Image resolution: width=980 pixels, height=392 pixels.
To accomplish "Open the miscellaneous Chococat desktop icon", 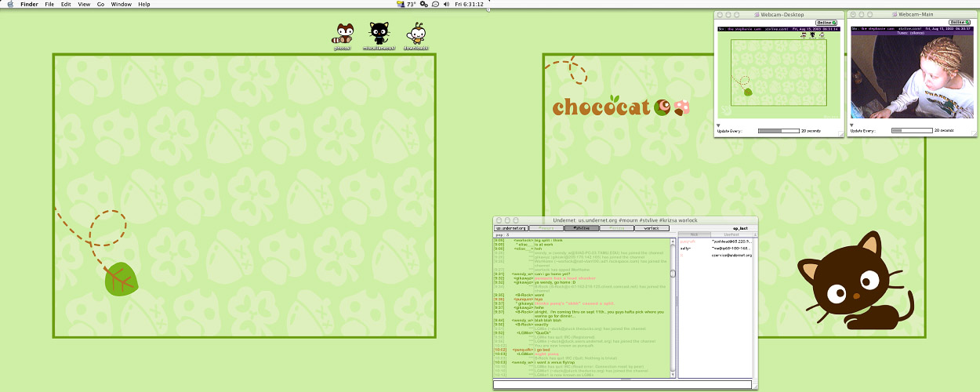I will [x=379, y=34].
